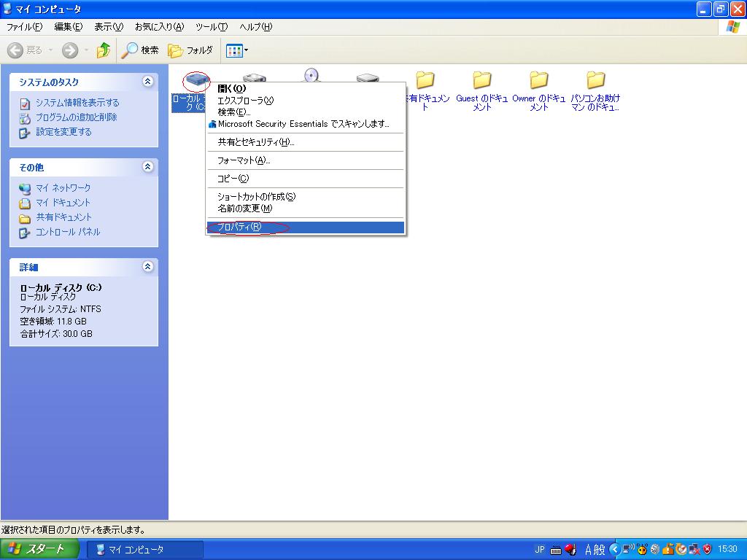
Task: Click the red security shield tray icon
Action: (x=707, y=549)
